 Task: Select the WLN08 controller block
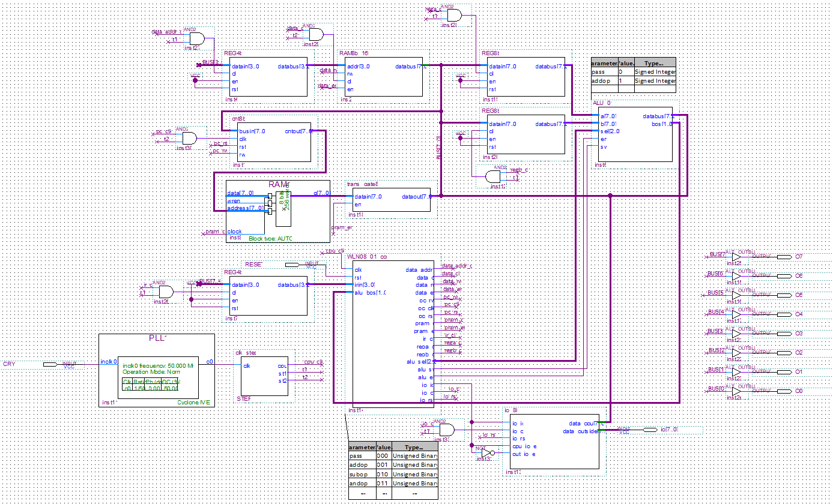coord(393,334)
